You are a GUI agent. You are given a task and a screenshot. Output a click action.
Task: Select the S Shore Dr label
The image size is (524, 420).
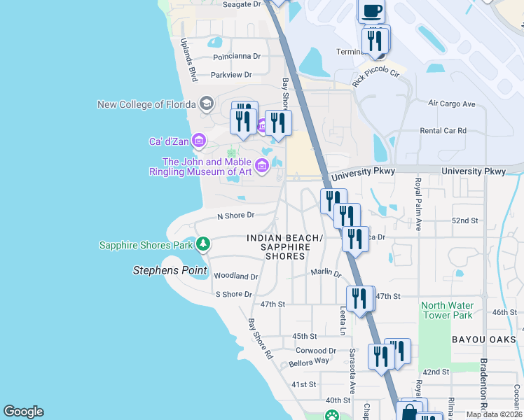coord(234,294)
